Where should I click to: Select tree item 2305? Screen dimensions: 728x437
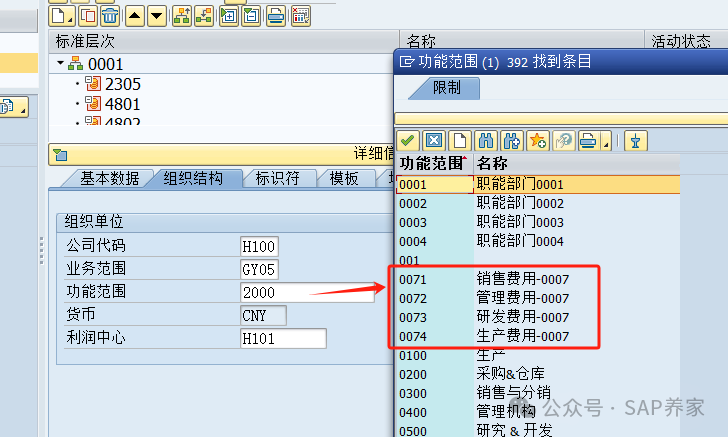[123, 84]
